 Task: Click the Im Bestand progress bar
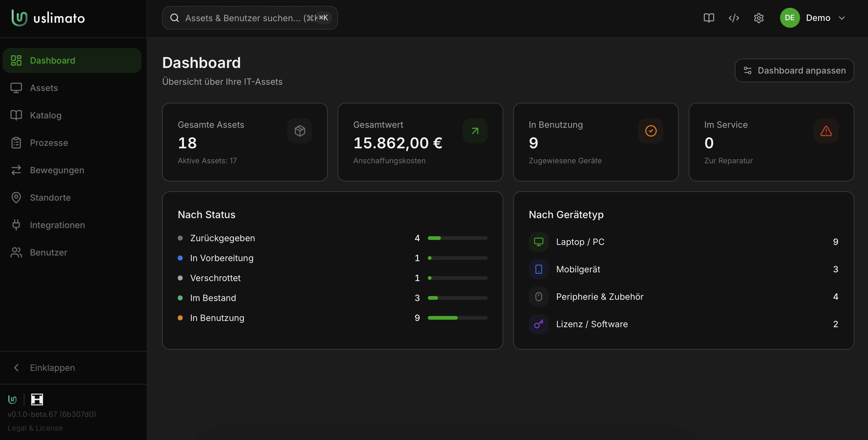458,298
